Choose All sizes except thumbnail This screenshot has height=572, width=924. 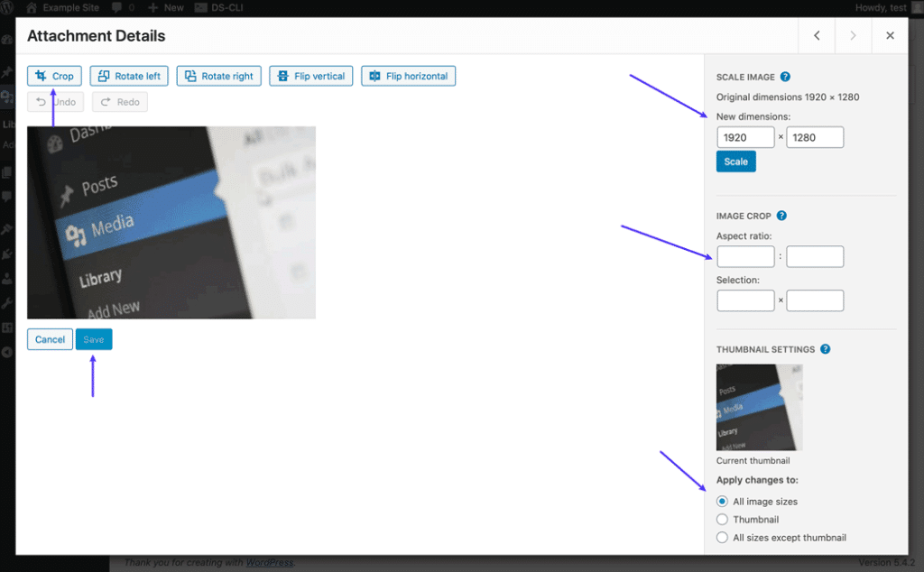click(722, 537)
